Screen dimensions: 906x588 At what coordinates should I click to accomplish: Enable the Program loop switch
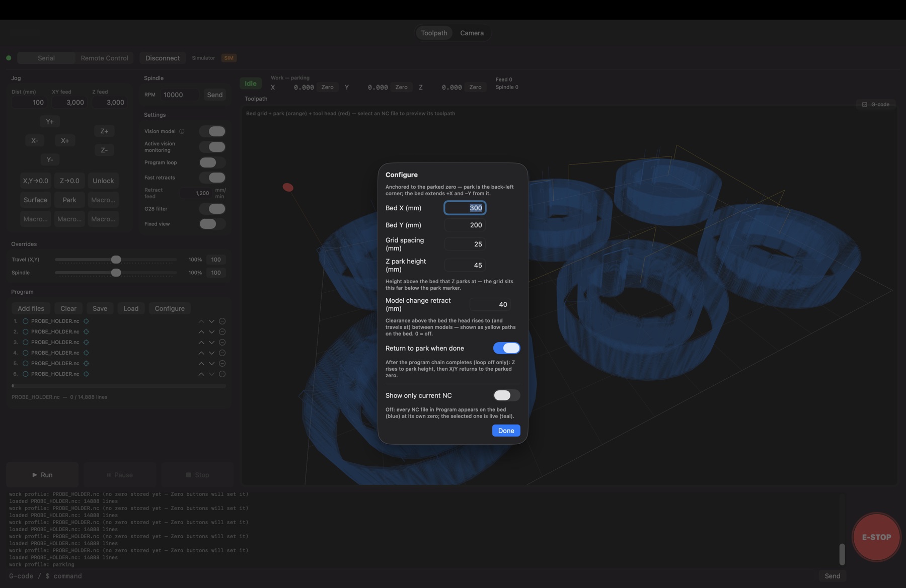point(212,162)
